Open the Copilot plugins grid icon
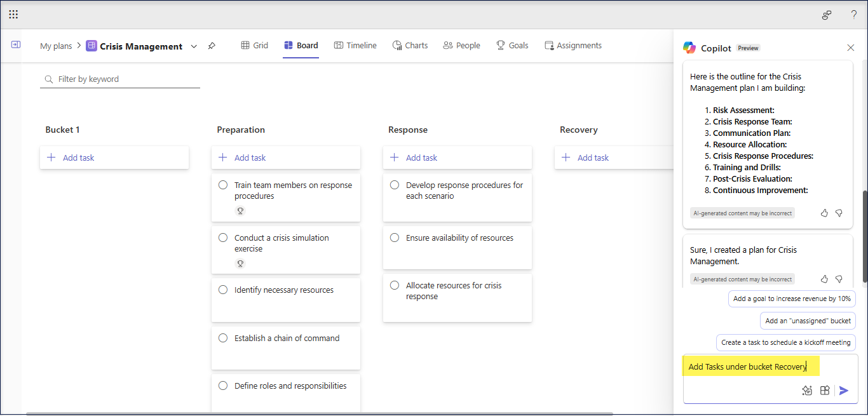Screen dimensions: 868x416 [825, 391]
